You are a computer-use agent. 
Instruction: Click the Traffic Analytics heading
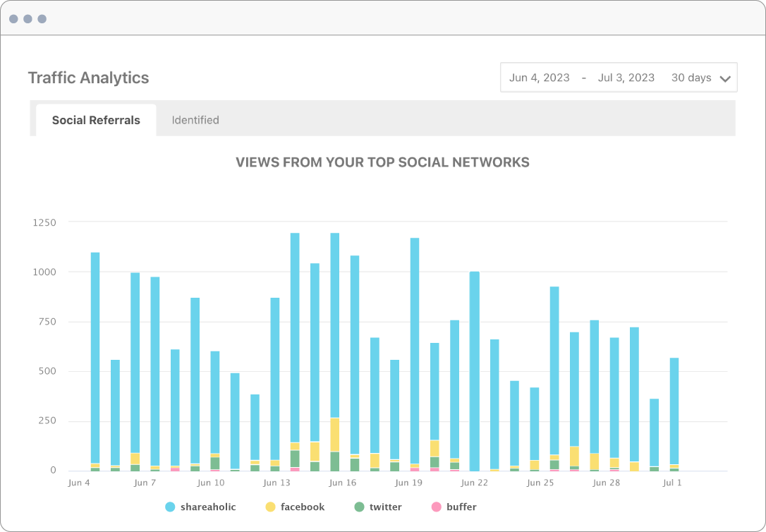[x=87, y=78]
